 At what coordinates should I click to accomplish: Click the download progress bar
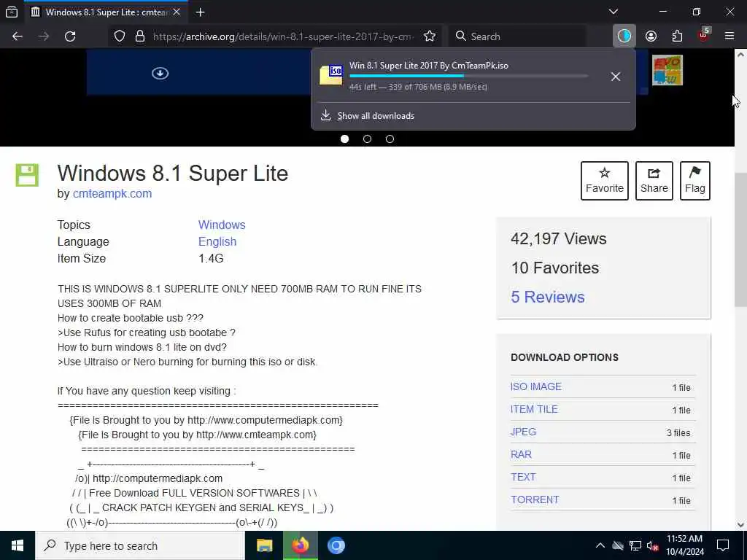click(x=469, y=76)
